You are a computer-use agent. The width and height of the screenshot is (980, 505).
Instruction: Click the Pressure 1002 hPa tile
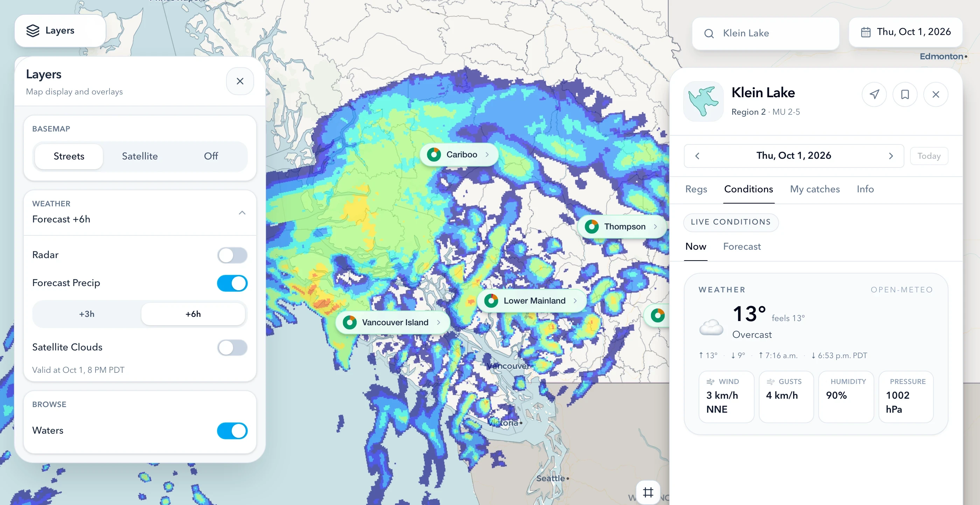(906, 397)
